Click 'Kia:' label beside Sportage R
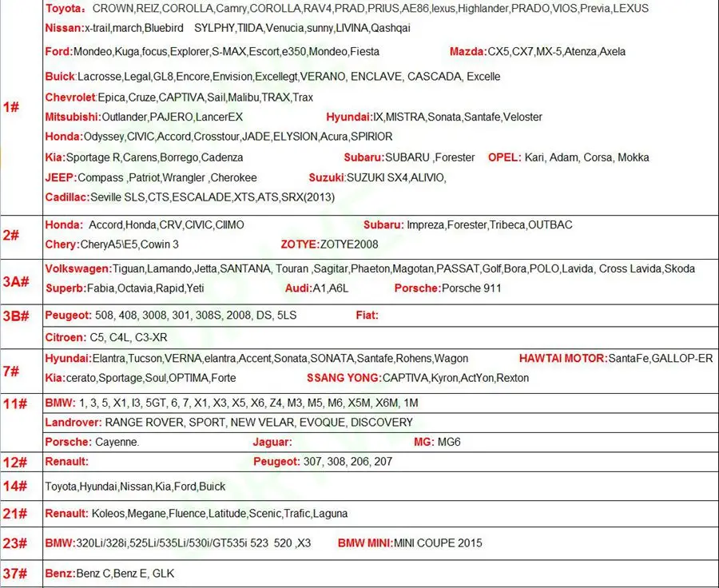This screenshot has height=588, width=719. pyautogui.click(x=55, y=157)
